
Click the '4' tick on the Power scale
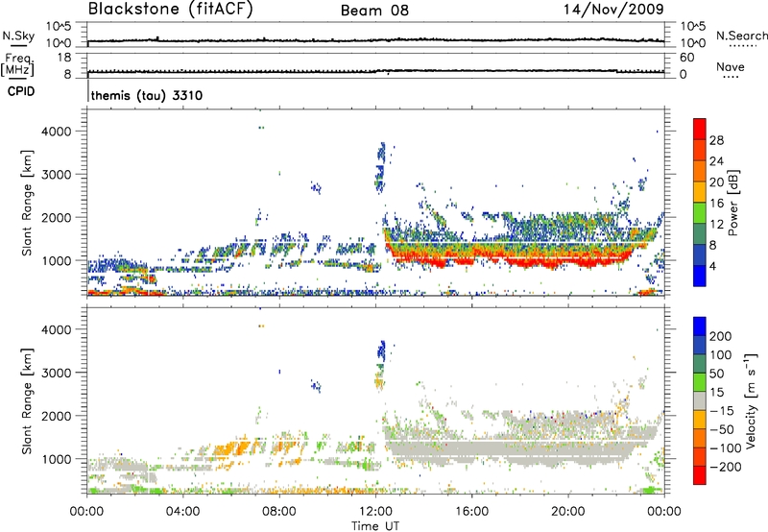point(712,266)
